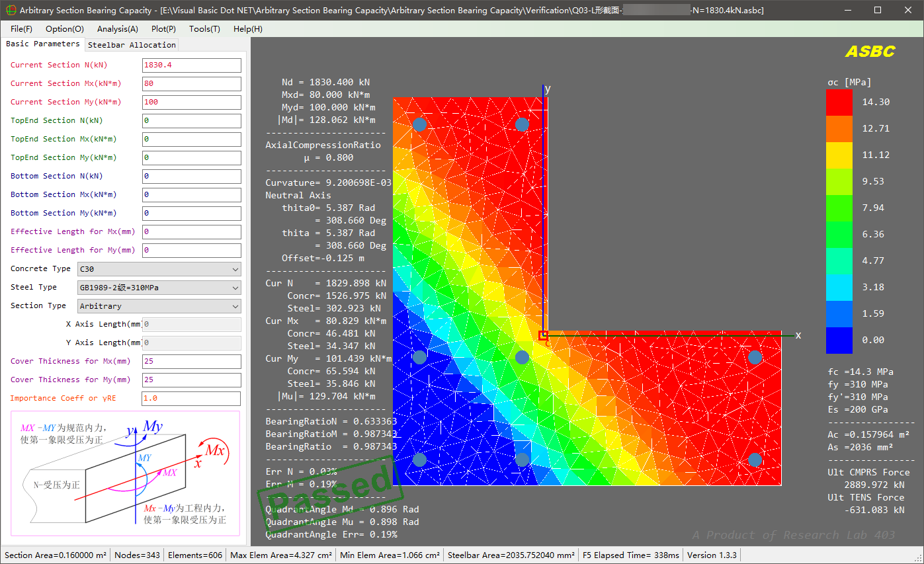The height and width of the screenshot is (564, 924).
Task: Select the steel bar dot nearest the centroid
Action: pyautogui.click(x=522, y=357)
